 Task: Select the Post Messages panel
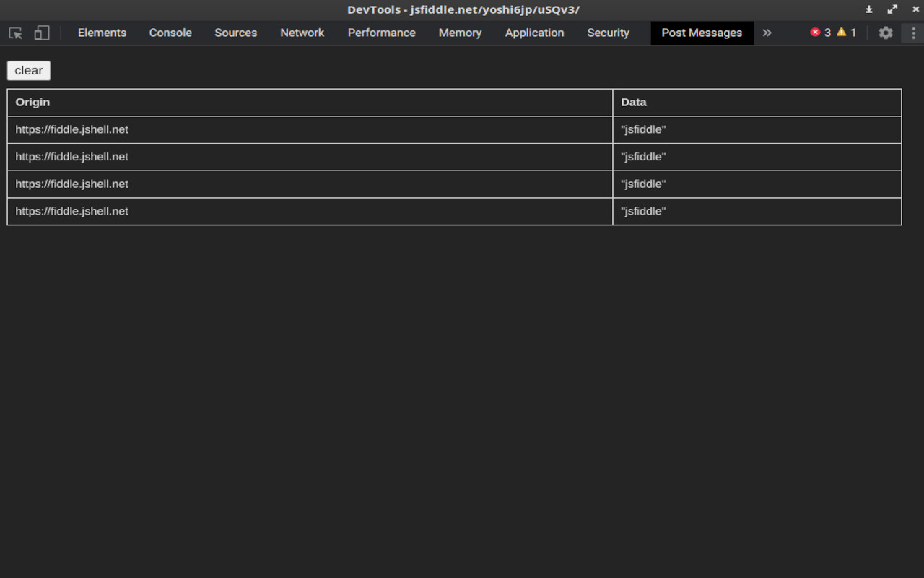pyautogui.click(x=702, y=33)
